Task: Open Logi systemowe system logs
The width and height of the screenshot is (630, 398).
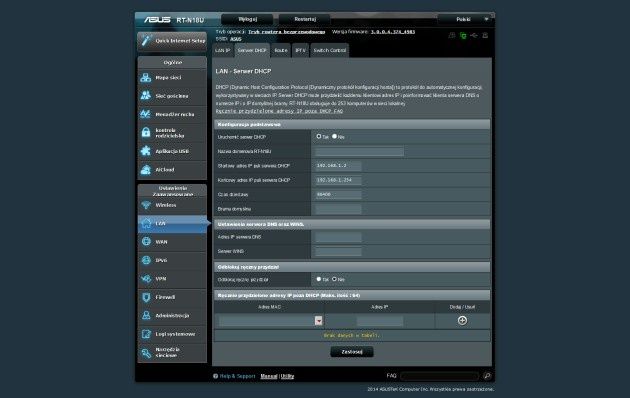Action: click(172, 335)
